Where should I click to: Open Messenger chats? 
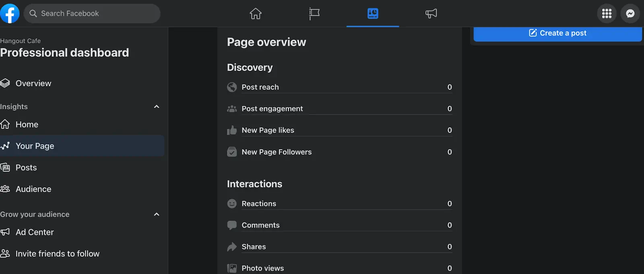pos(630,13)
